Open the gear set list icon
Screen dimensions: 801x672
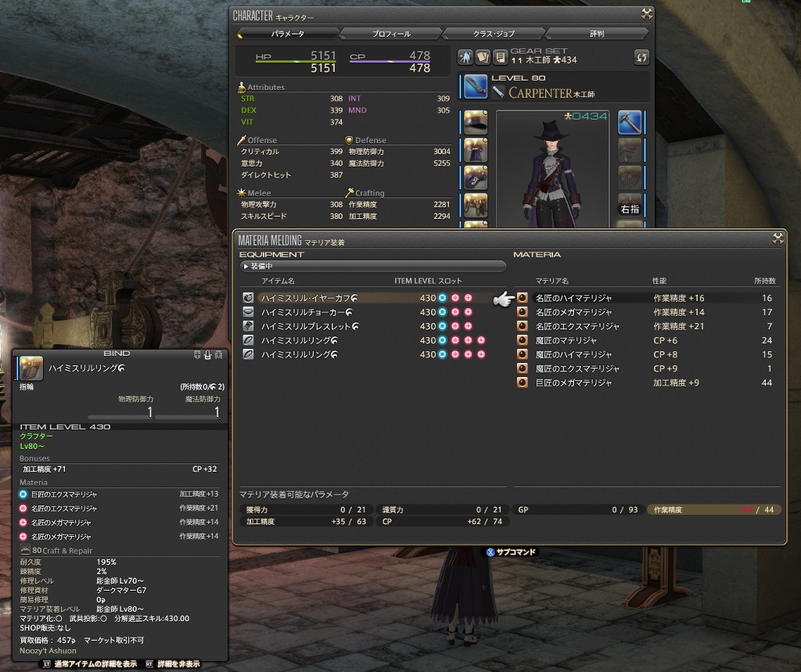click(501, 57)
